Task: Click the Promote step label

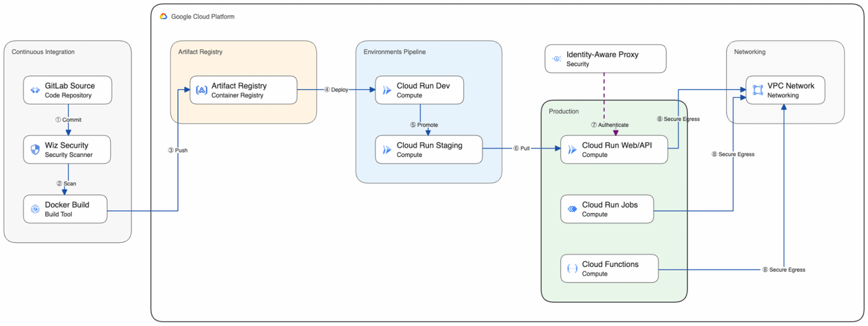Action: tap(424, 125)
